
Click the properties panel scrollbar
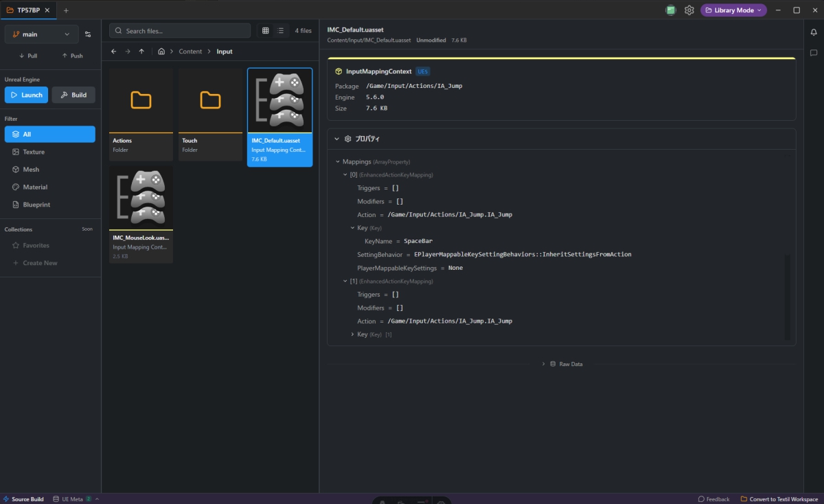pos(787,295)
